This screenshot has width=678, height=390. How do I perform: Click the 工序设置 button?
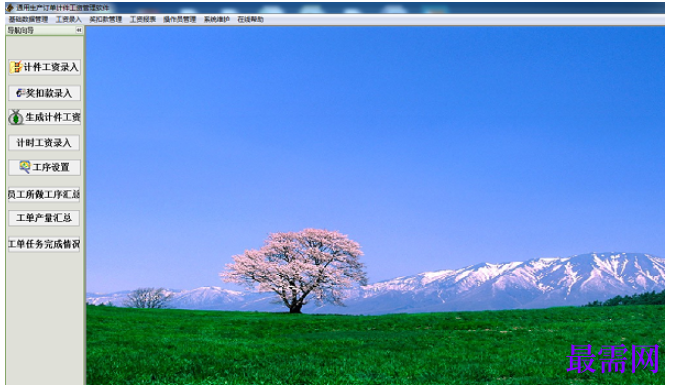pyautogui.click(x=44, y=167)
